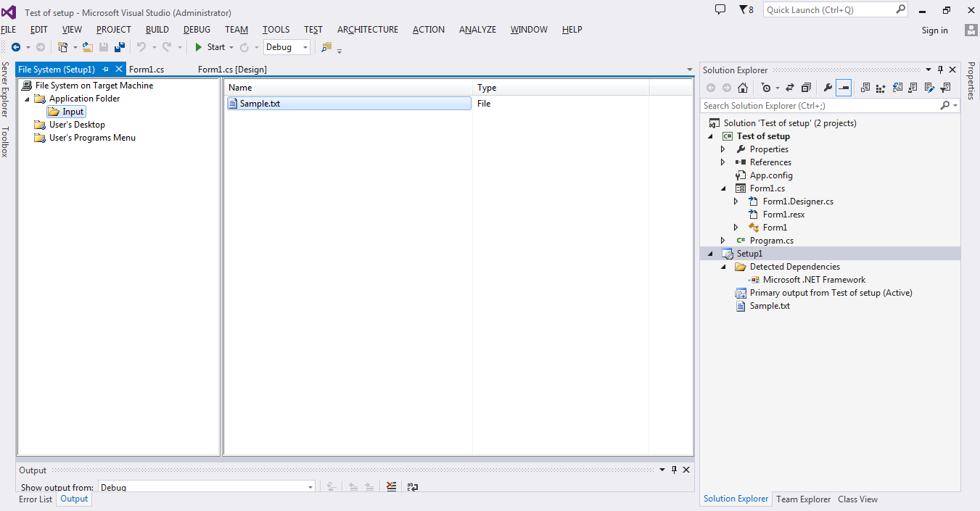
Task: Open the File System Editor icon
Action: 865,88
